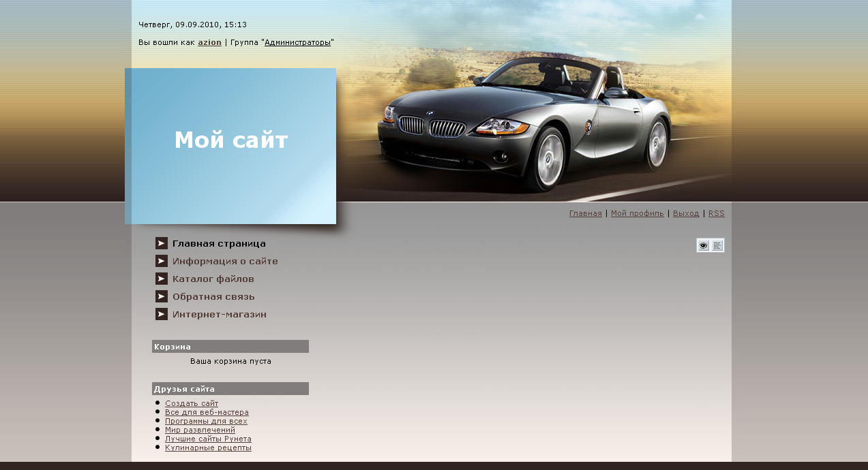
Task: Click the Мир развлечений link
Action: click(x=200, y=430)
